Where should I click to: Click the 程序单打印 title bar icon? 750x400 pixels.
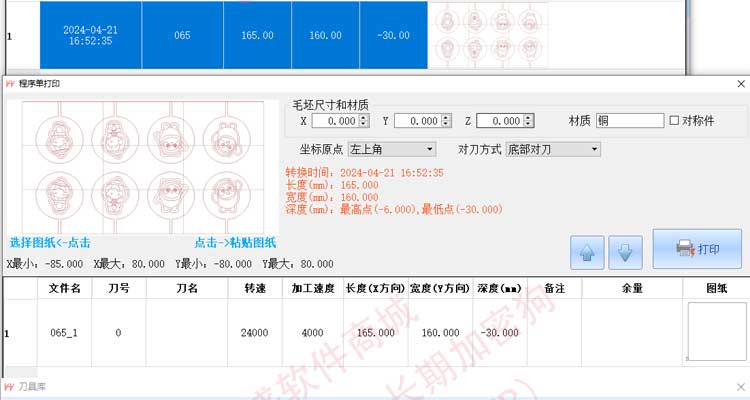pos(10,84)
